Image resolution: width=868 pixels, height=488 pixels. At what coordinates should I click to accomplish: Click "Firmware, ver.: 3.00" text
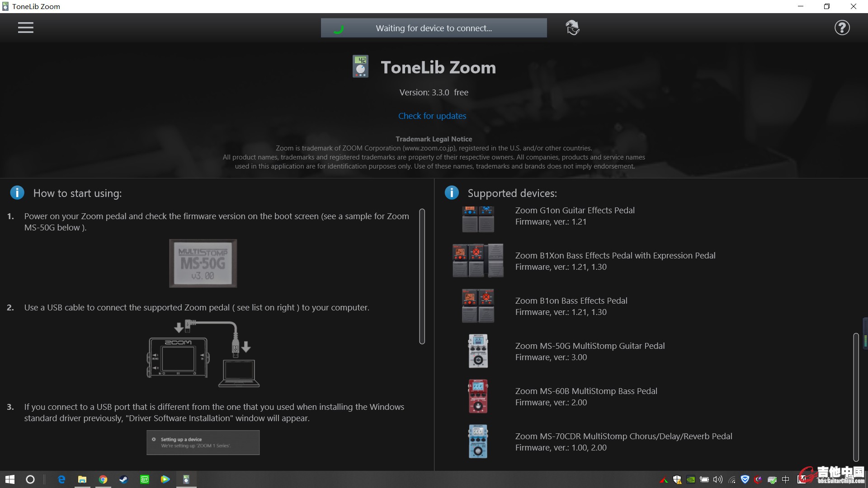(x=551, y=357)
